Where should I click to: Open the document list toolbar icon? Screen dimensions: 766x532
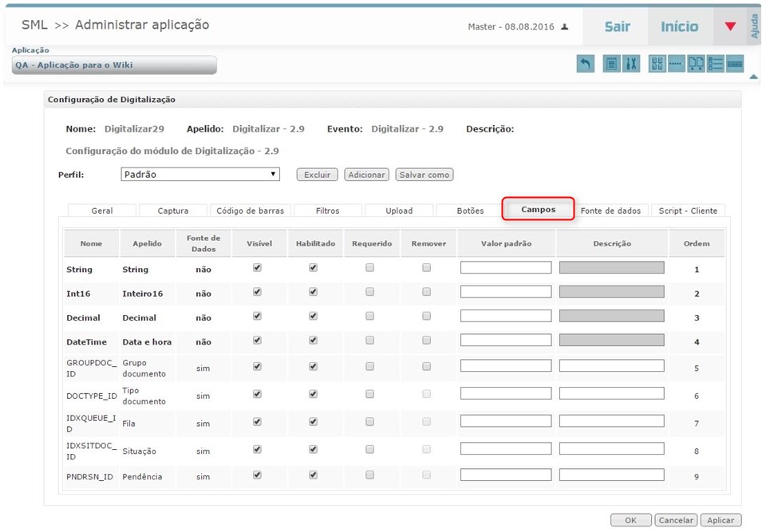[611, 64]
